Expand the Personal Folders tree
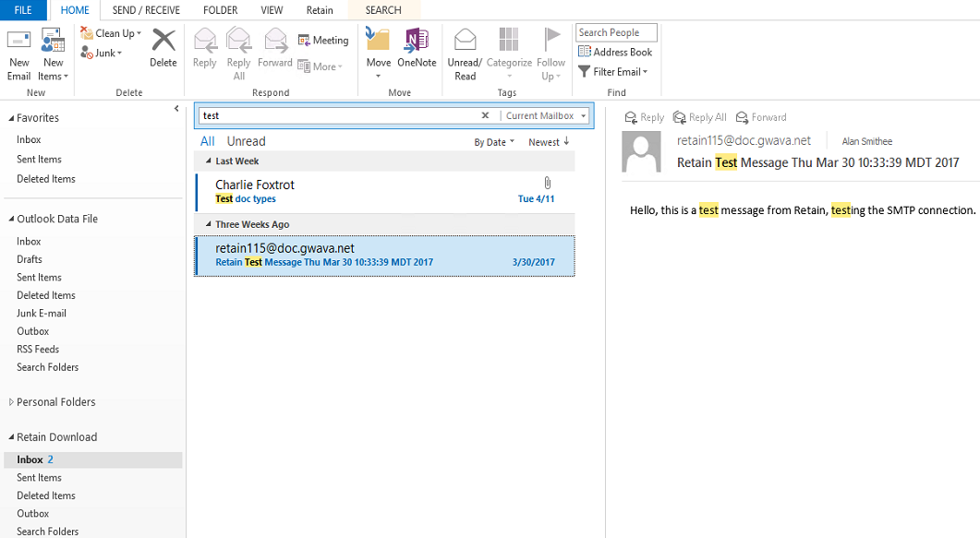Viewport: 980px width, 538px height. tap(11, 402)
